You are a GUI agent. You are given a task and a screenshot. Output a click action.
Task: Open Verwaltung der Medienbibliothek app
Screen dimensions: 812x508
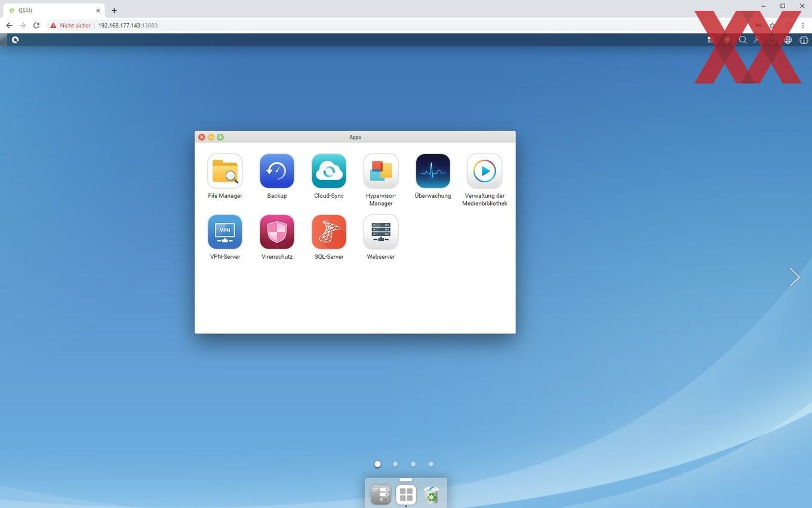[485, 171]
